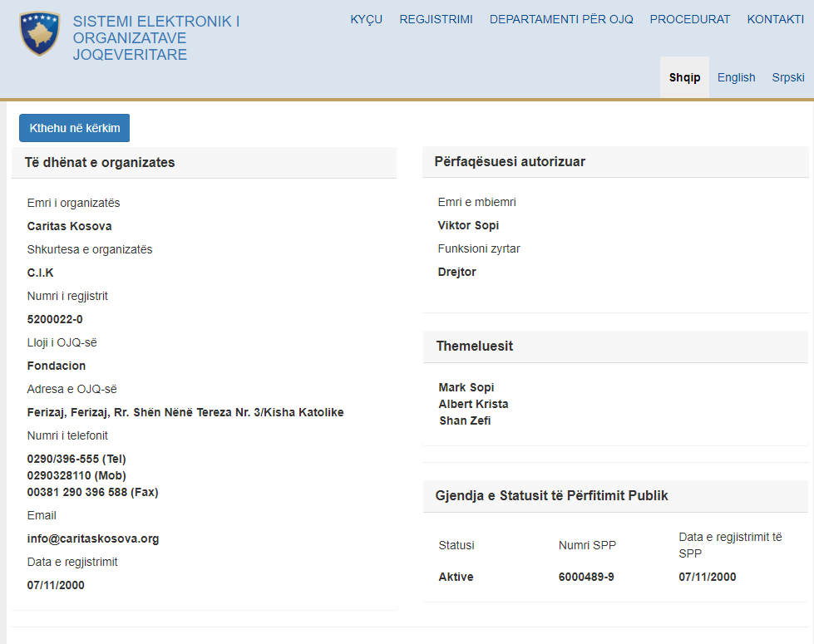Click the Përfaqësuesi autorizuar panel header
This screenshot has height=644, width=814.
pyautogui.click(x=510, y=162)
